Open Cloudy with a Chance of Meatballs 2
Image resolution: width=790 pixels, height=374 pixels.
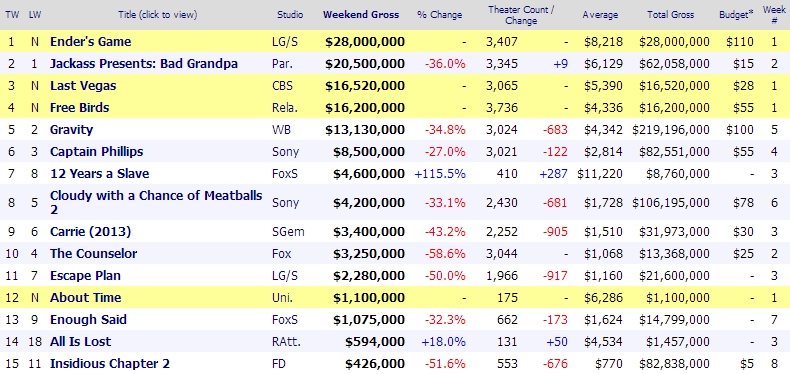[x=156, y=202]
